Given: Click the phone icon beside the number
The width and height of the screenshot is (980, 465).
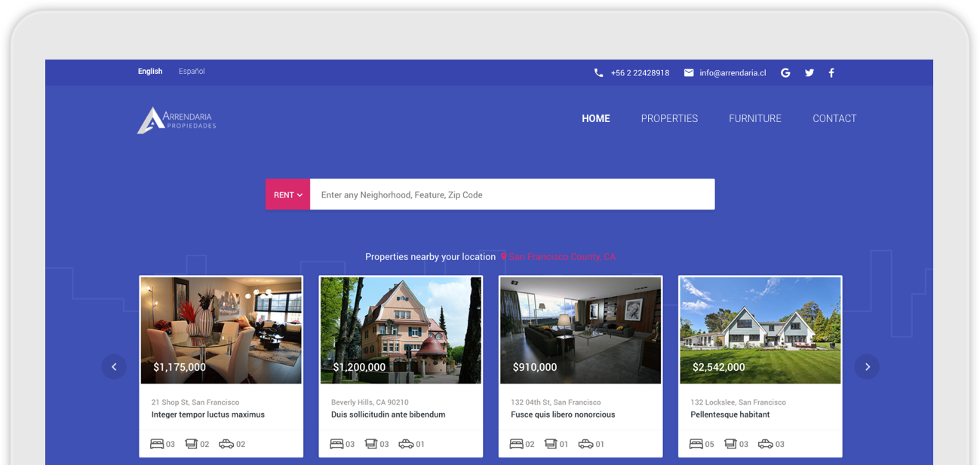Looking at the screenshot, I should (599, 73).
